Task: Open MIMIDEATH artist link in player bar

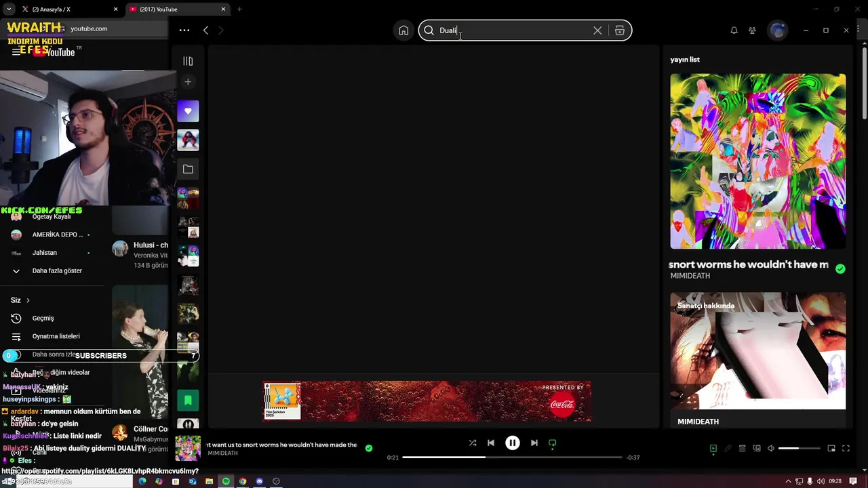Action: pyautogui.click(x=222, y=453)
